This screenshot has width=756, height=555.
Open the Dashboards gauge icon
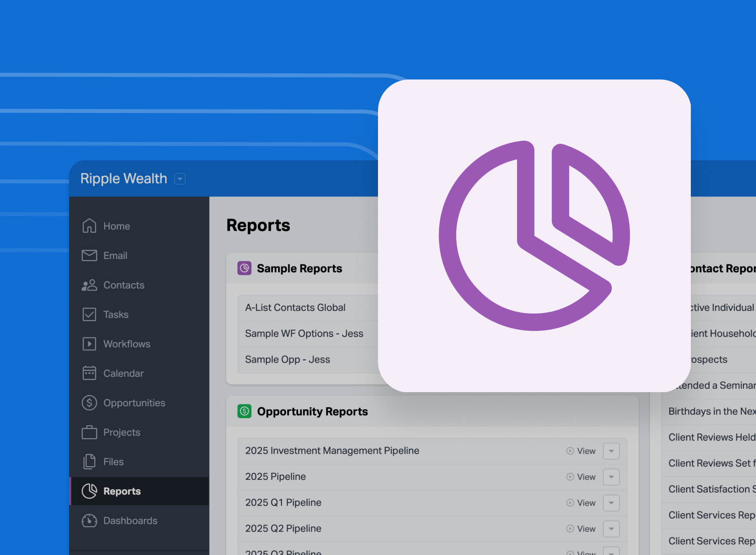click(89, 520)
